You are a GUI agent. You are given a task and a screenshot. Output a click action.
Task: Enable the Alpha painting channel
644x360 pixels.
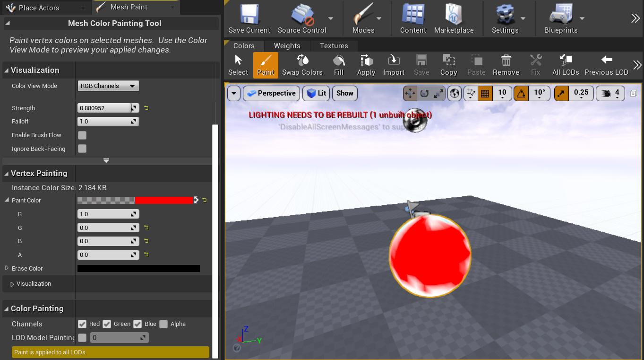click(163, 324)
